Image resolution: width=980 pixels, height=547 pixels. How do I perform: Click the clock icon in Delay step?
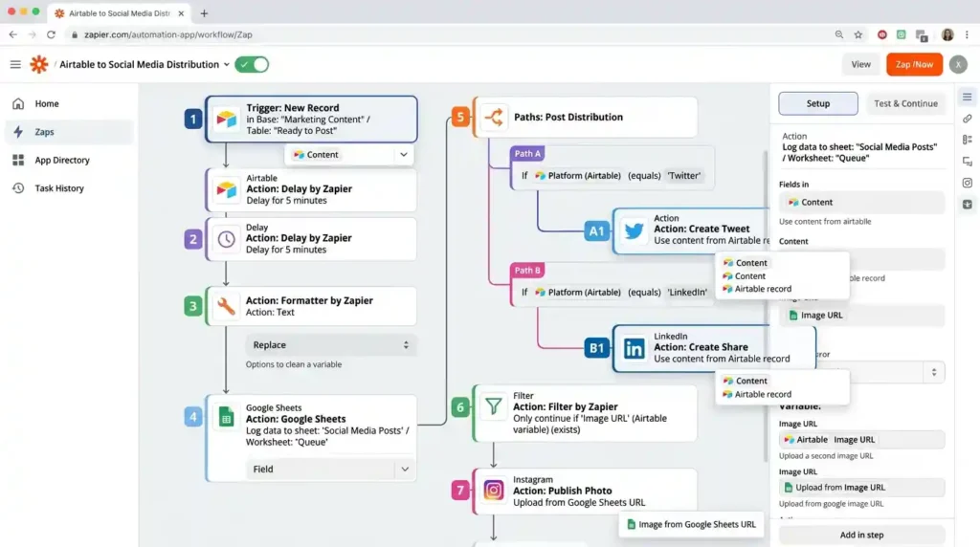click(226, 239)
